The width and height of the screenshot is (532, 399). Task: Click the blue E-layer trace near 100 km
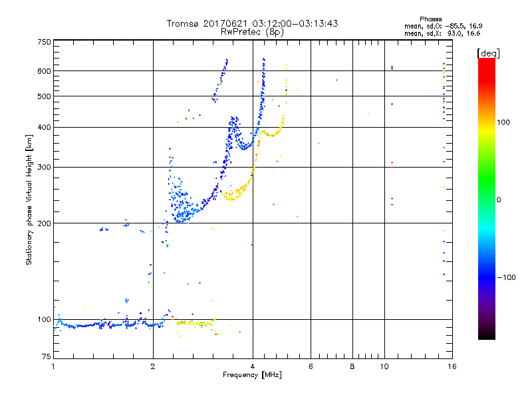108,325
